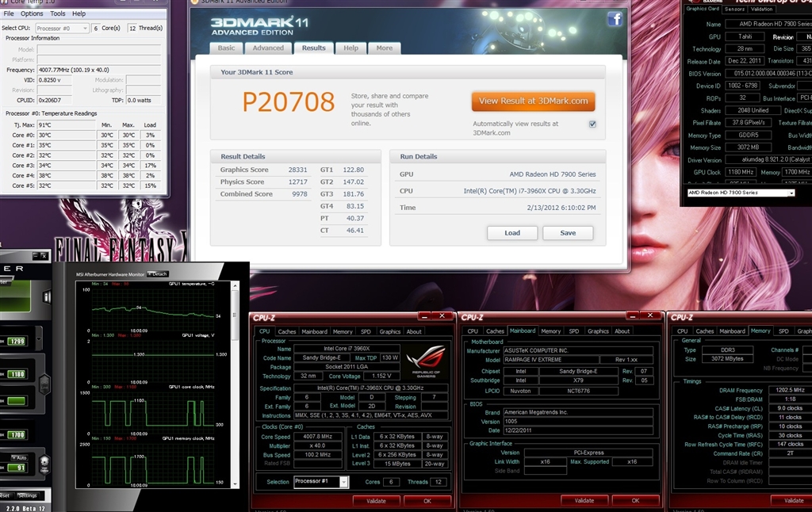Switch to GPU-Z Validation tab

coord(761,9)
